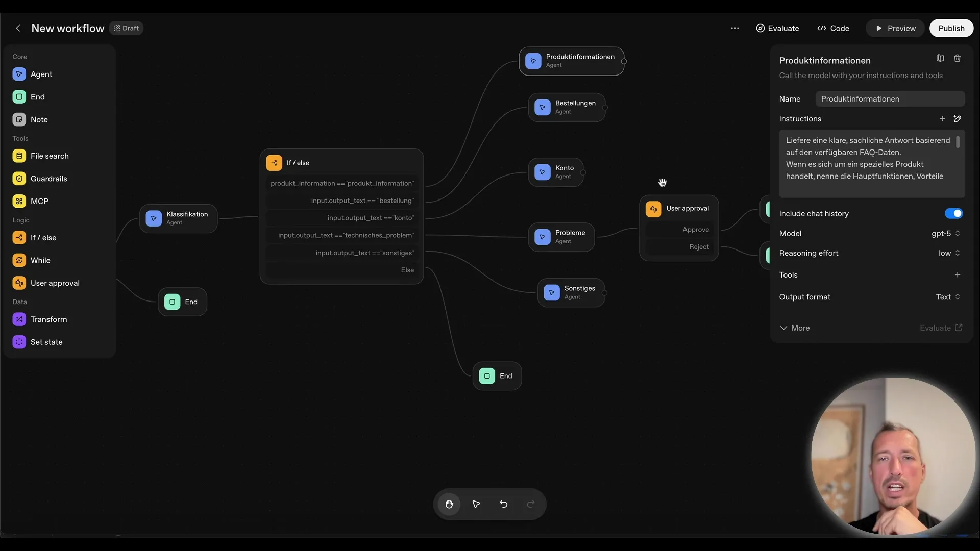980x551 pixels.
Task: Change the Reasoning effort from low
Action: point(948,253)
